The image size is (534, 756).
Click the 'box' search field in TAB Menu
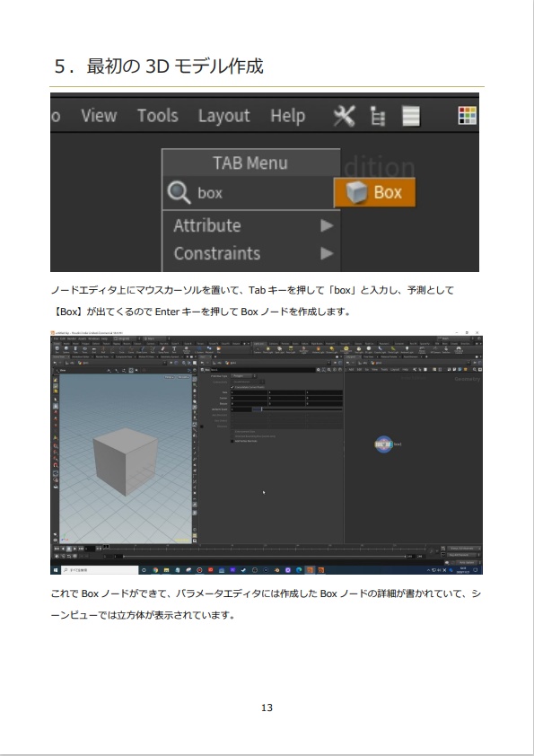point(249,193)
